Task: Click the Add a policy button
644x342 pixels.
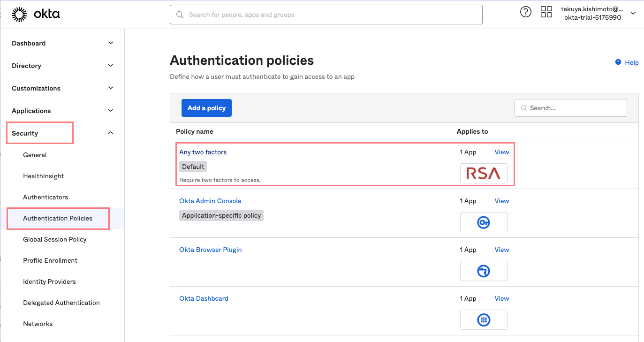Action: (206, 108)
